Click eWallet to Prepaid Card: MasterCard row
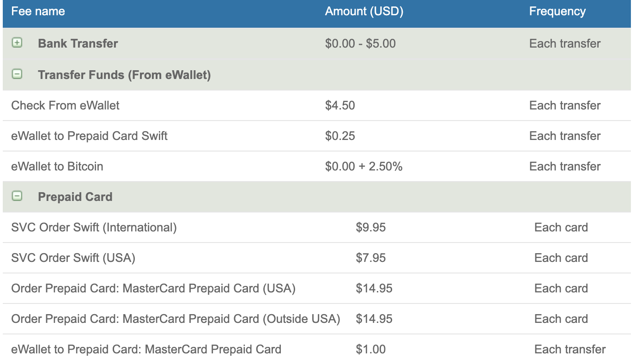This screenshot has width=642, height=364. pyautogui.click(x=146, y=349)
